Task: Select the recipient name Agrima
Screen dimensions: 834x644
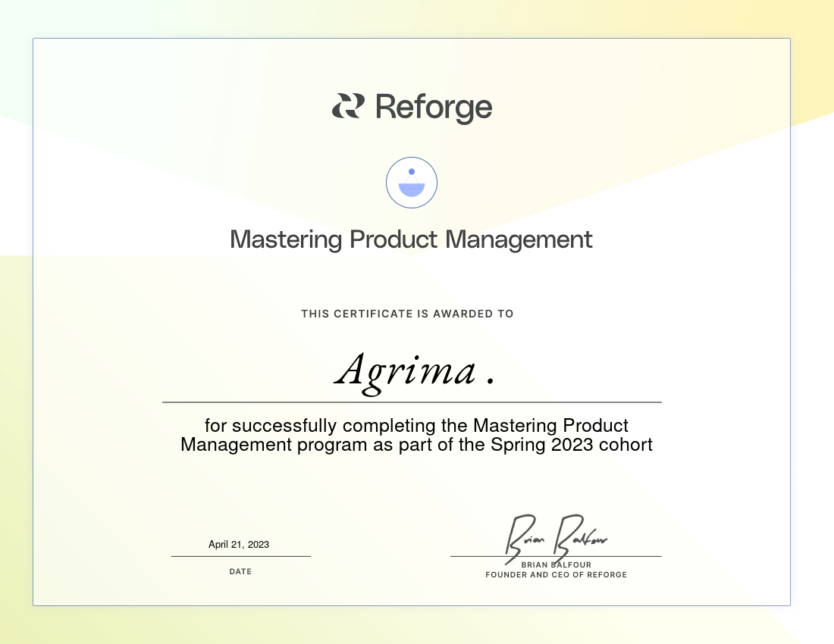Action: tap(406, 370)
